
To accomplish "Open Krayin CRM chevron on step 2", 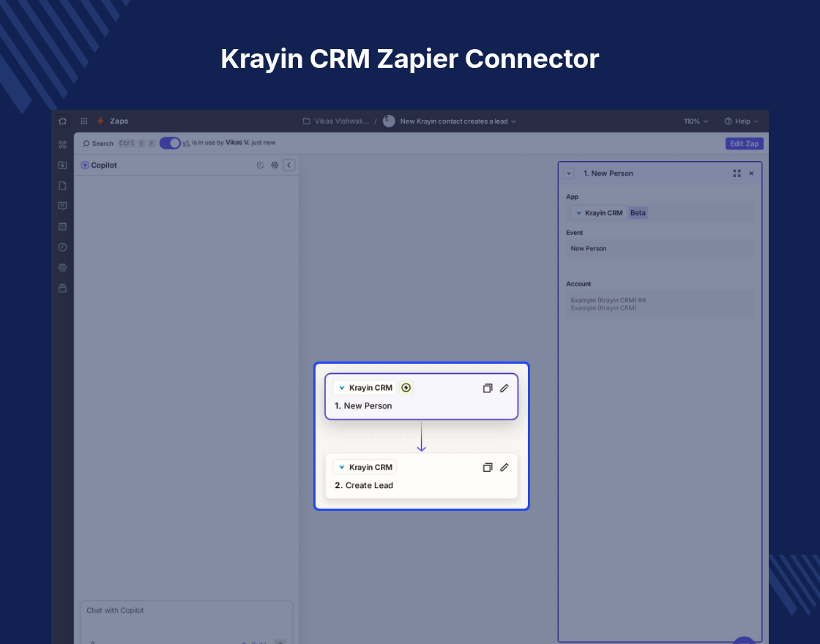I will [341, 468].
